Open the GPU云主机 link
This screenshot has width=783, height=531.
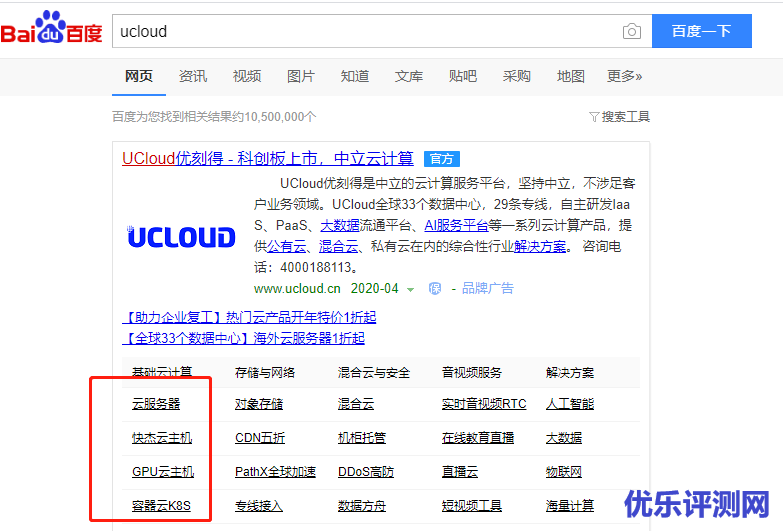pos(163,472)
